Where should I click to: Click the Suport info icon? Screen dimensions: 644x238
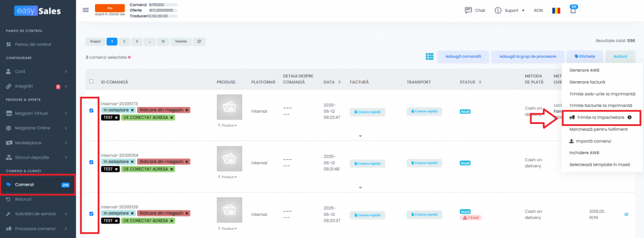tap(498, 10)
